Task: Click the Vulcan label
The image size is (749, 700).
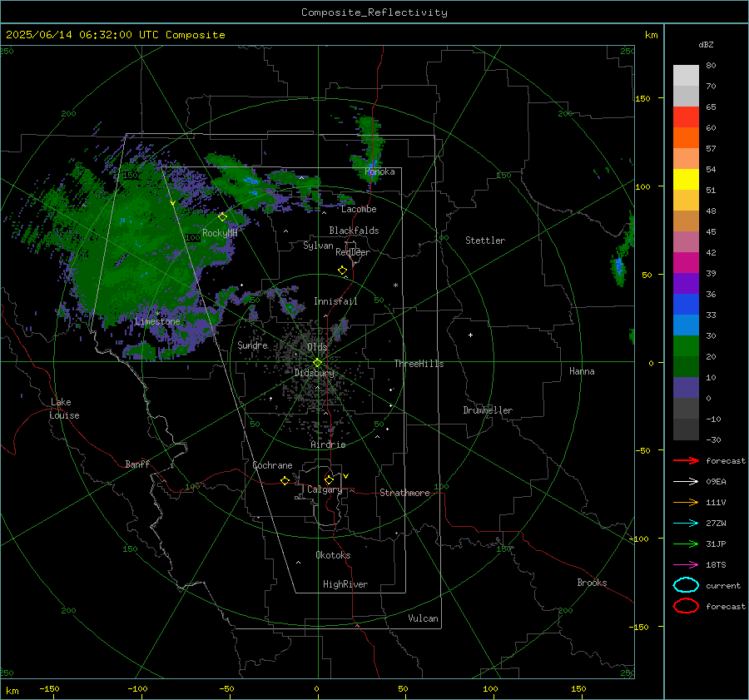Action: 423,618
